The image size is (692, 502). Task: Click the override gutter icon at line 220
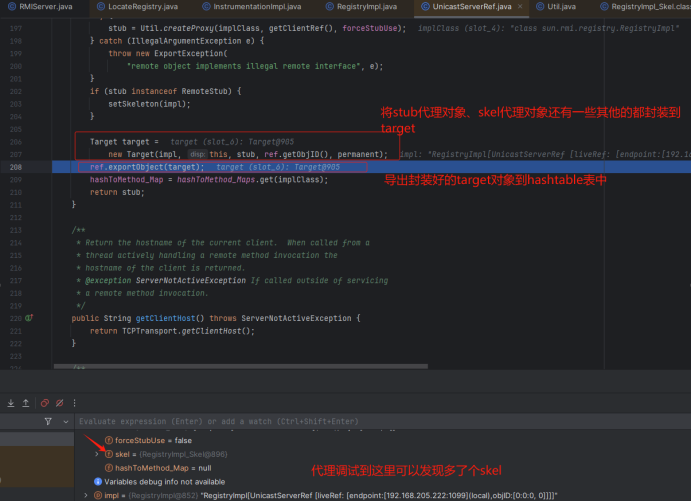click(x=30, y=317)
